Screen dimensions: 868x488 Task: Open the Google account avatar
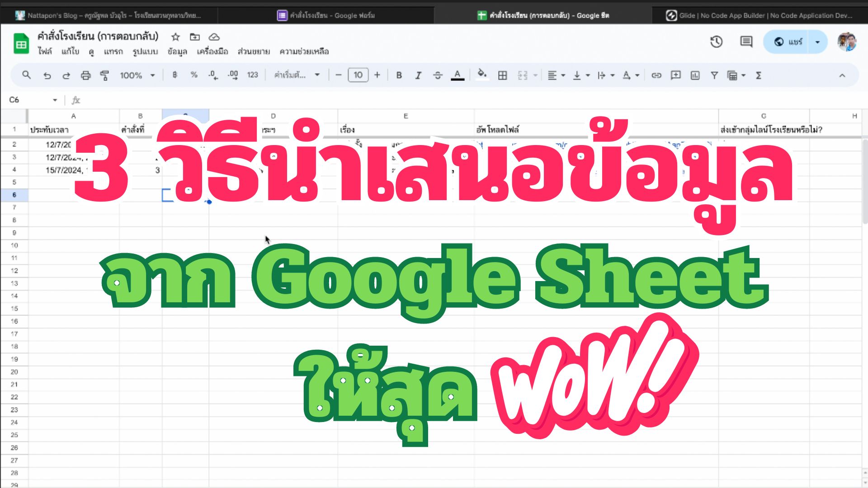click(847, 42)
